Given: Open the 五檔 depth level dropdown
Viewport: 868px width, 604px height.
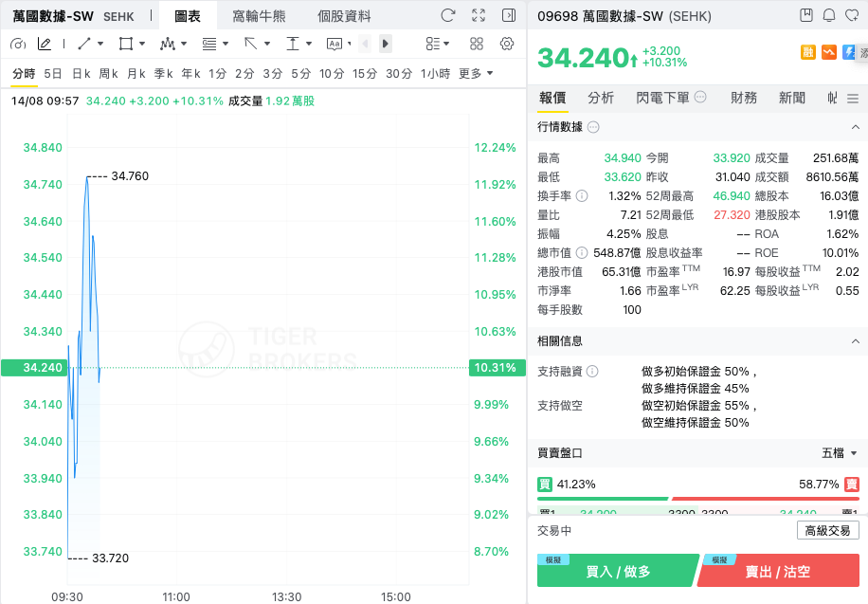Looking at the screenshot, I should click(x=840, y=453).
